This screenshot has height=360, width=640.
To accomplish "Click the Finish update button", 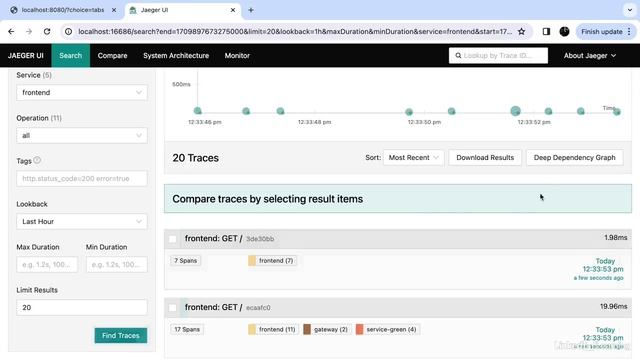I will [606, 31].
